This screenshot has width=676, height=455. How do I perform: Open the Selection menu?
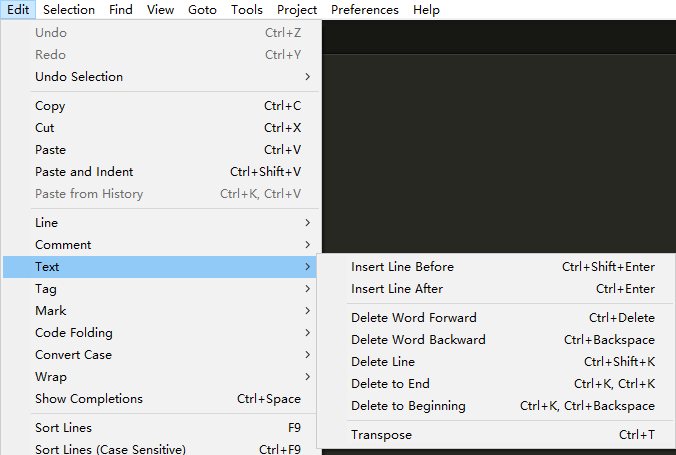[x=69, y=9]
